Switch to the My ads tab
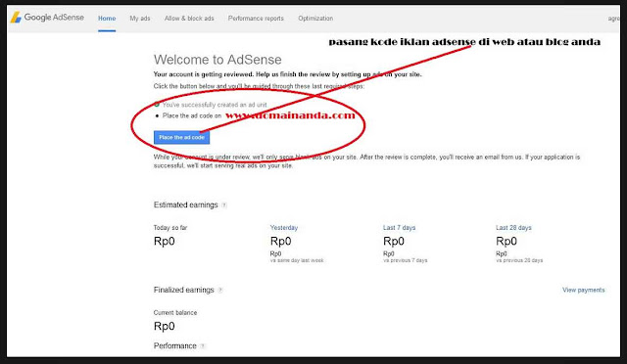Viewport: 627px width, 364px height. pyautogui.click(x=140, y=19)
